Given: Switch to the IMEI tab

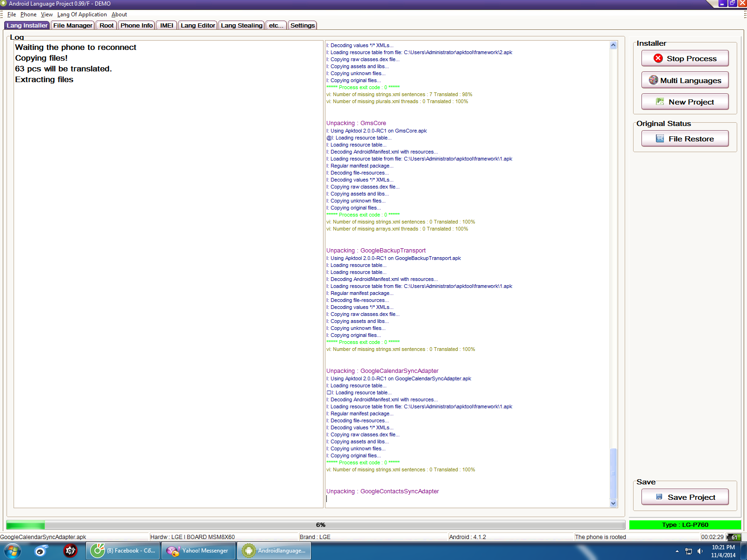Looking at the screenshot, I should point(167,25).
